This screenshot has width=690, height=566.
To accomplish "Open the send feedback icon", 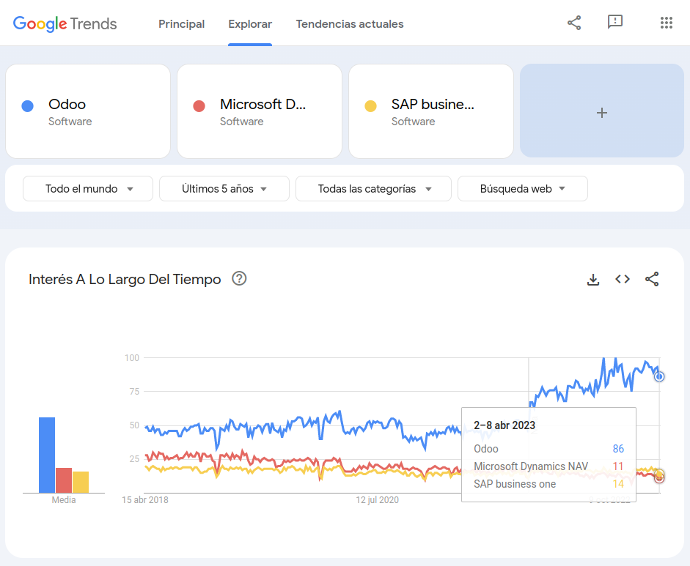I will (615, 23).
